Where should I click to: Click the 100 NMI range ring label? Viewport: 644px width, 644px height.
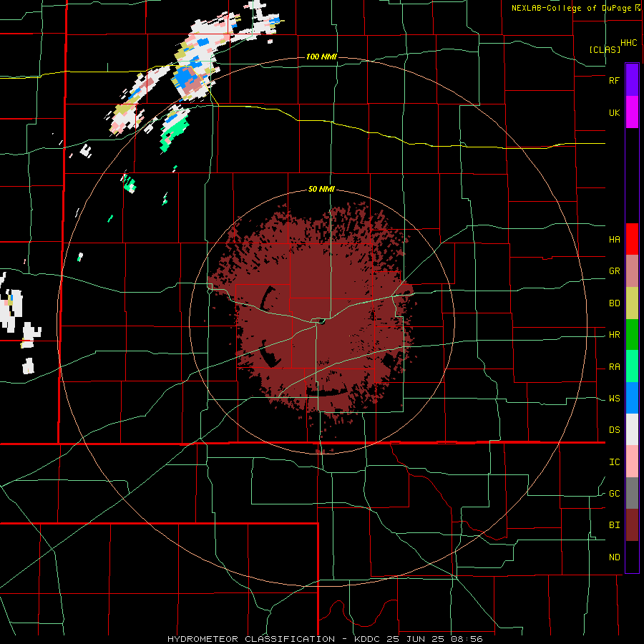321,57
